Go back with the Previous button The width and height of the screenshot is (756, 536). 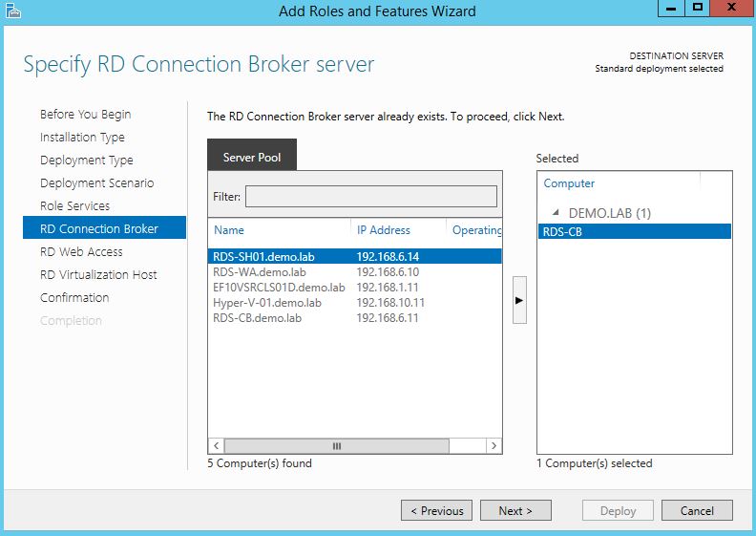click(x=437, y=511)
